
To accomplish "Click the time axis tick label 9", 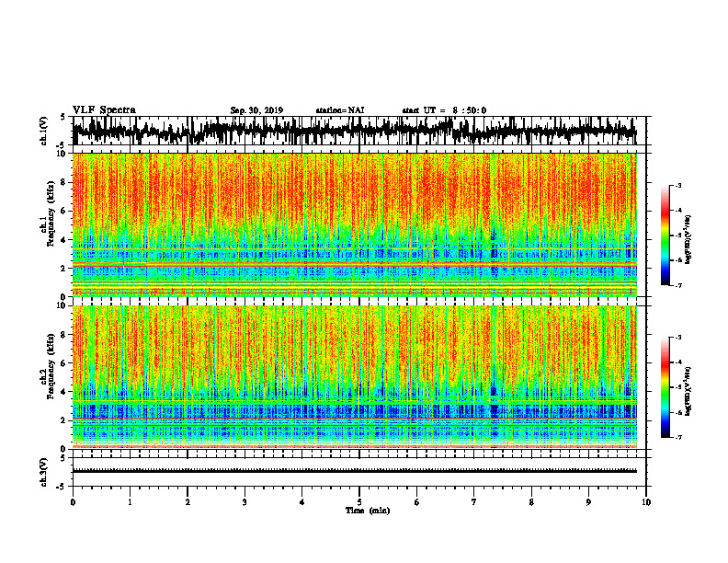I will coord(588,502).
